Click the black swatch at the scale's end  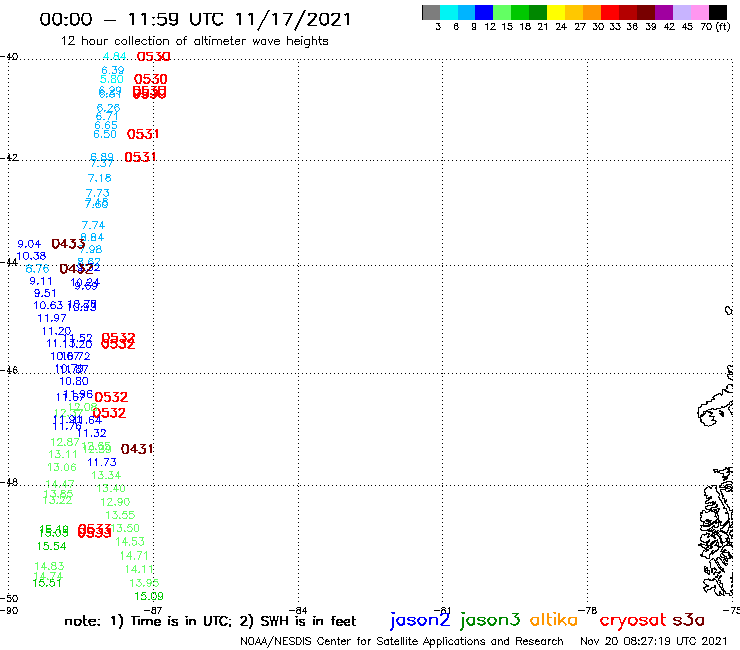(x=717, y=12)
